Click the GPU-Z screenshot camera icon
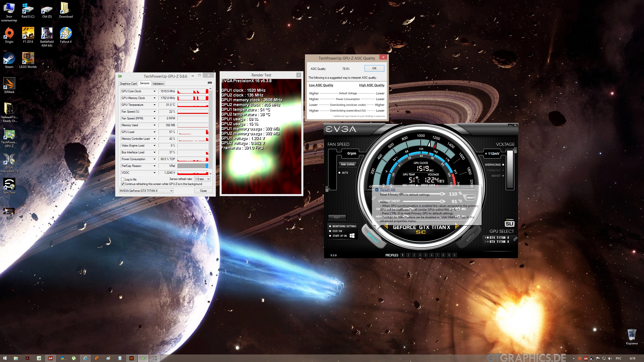This screenshot has height=362, width=644. click(x=210, y=83)
